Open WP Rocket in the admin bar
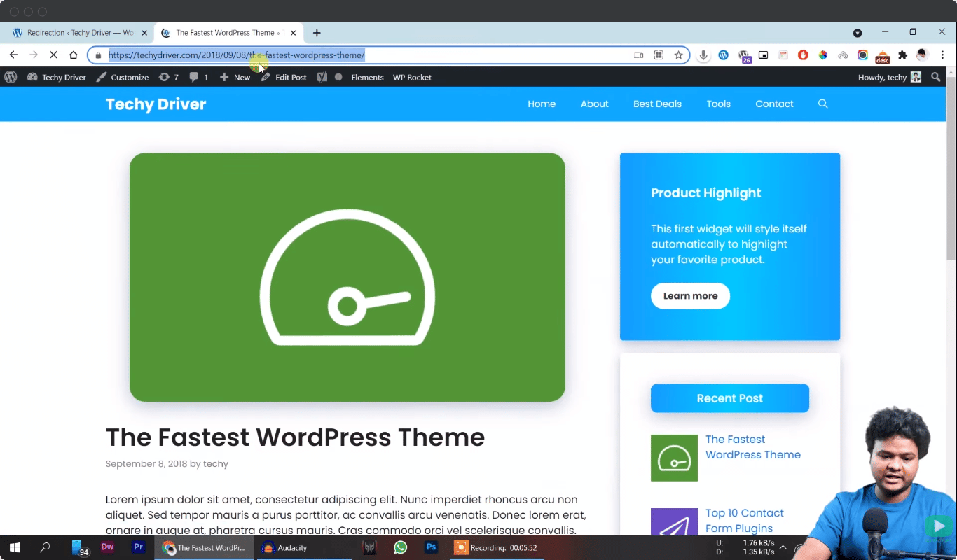Screen dimensions: 957x560 point(412,77)
